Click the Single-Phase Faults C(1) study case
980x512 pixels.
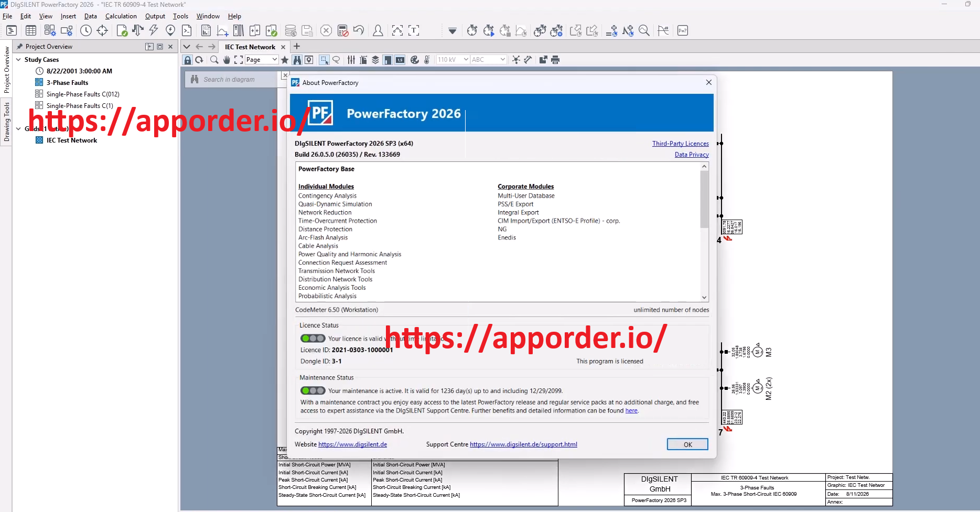pyautogui.click(x=80, y=106)
